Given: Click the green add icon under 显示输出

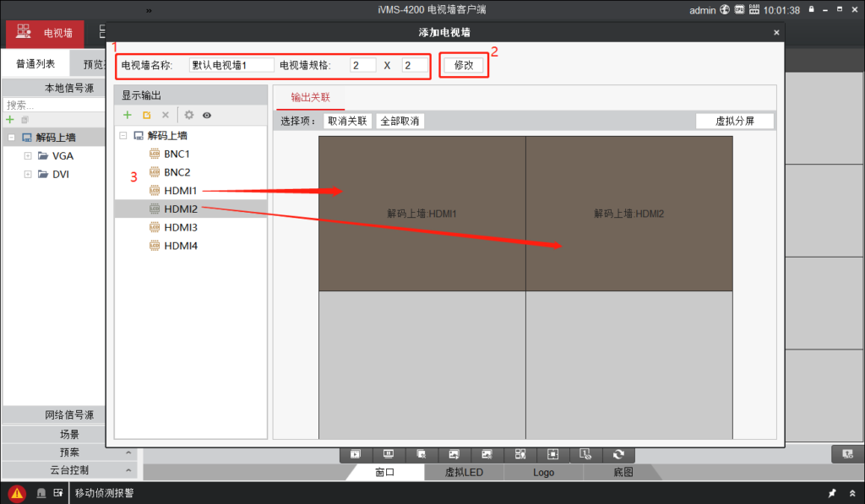Looking at the screenshot, I should 128,115.
